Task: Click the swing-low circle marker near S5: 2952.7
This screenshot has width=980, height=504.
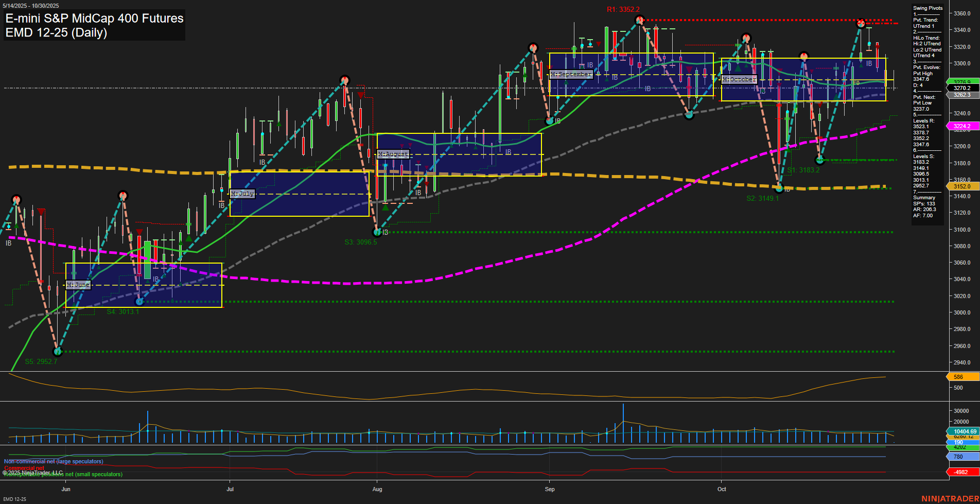Action: [x=58, y=352]
